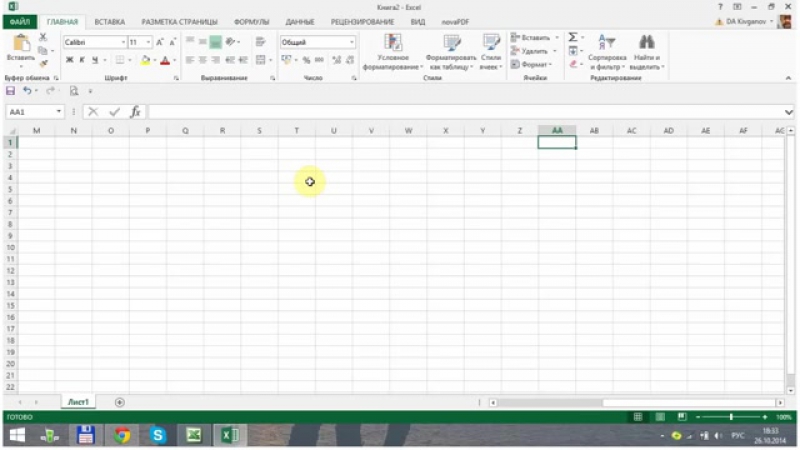Open Conditional Formatting icon
The width and height of the screenshot is (800, 450).
point(393,42)
